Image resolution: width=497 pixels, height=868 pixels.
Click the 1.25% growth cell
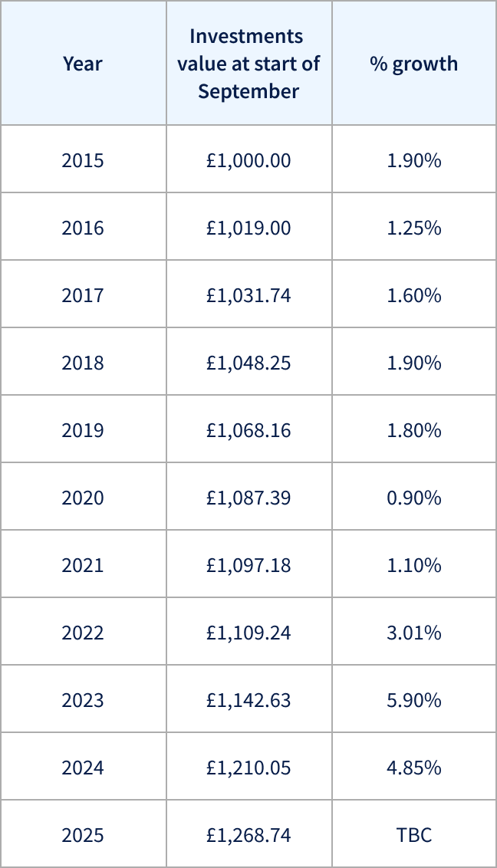click(x=414, y=229)
